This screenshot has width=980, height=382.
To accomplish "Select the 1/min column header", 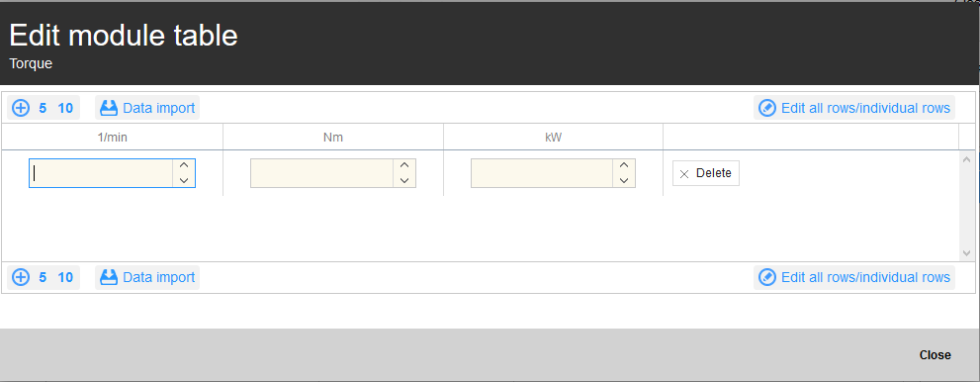I will coord(113,137).
